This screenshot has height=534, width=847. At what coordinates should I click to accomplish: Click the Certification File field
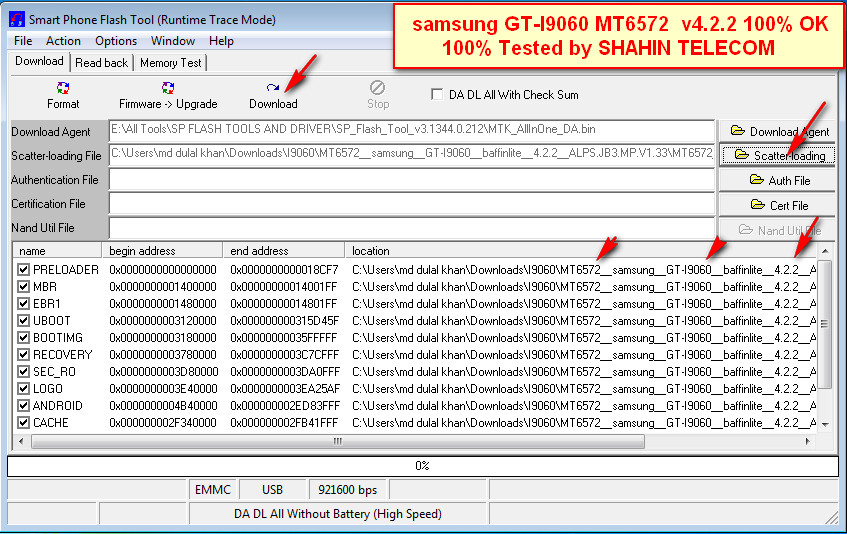pos(412,204)
